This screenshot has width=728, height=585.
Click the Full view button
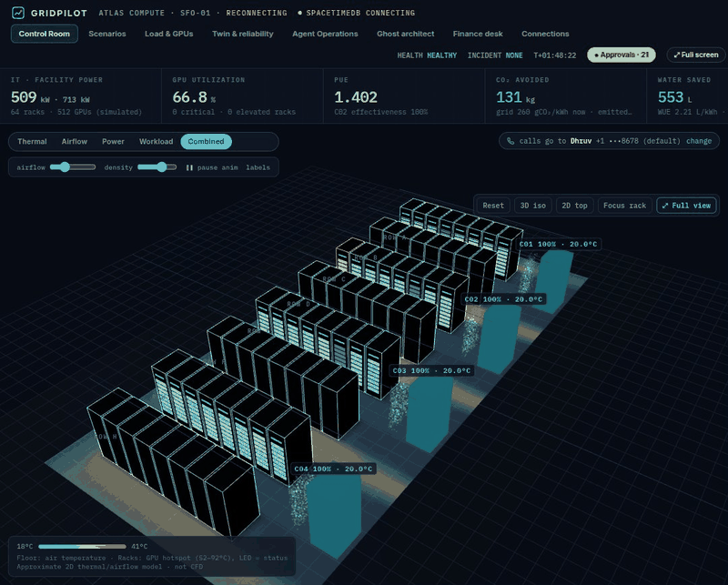point(686,206)
